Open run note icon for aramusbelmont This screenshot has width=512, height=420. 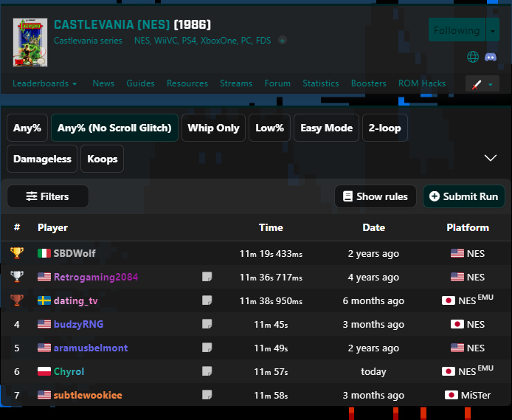click(207, 348)
